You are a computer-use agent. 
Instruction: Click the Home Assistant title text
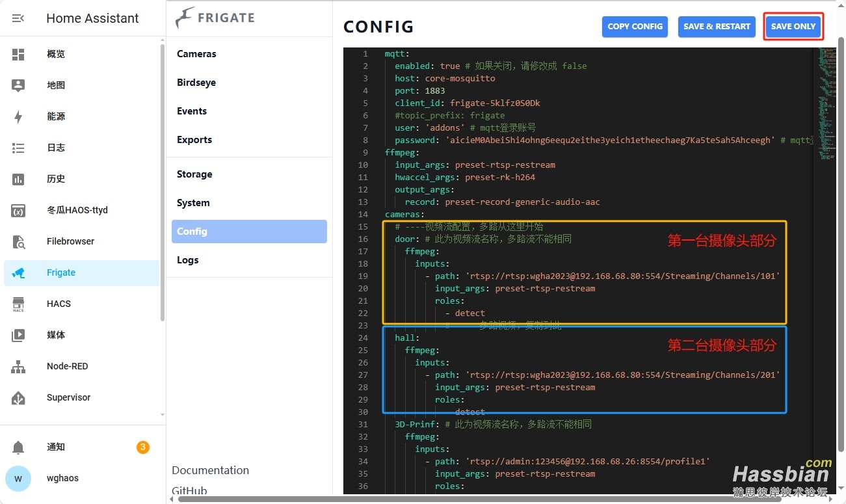click(92, 18)
